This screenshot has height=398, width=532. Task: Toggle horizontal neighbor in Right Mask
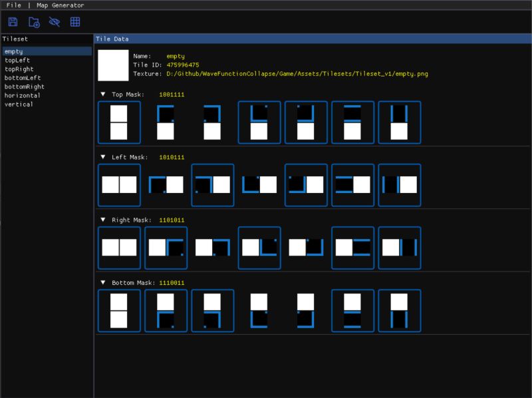(x=353, y=248)
